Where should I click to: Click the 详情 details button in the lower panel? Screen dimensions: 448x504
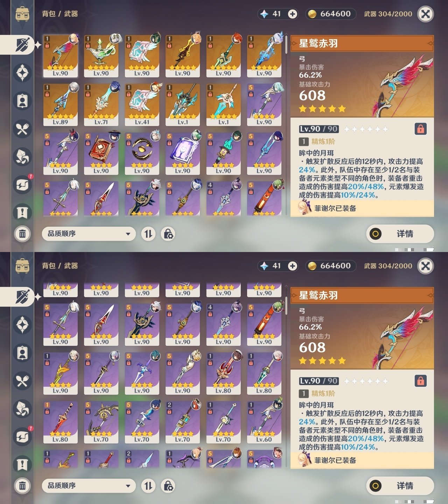(400, 486)
